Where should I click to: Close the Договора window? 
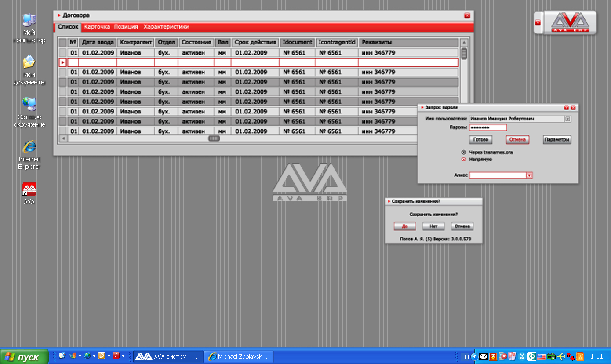467,16
